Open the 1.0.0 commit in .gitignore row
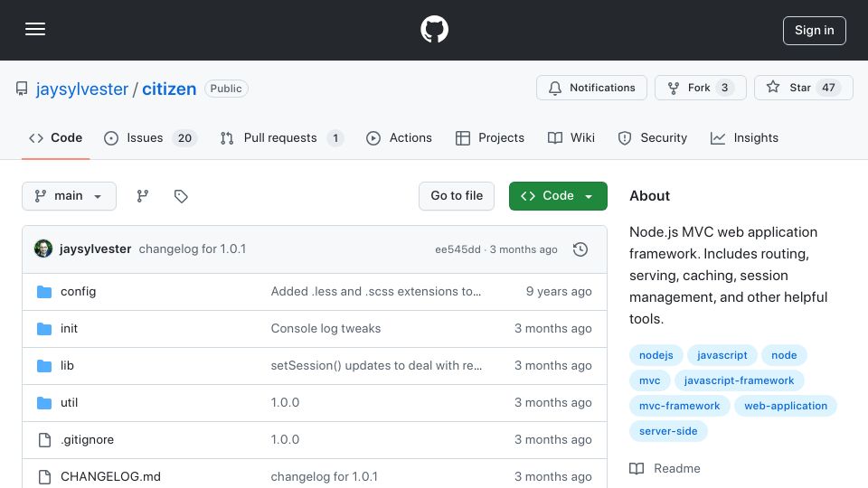Viewport: 868px width, 488px height. coord(285,440)
